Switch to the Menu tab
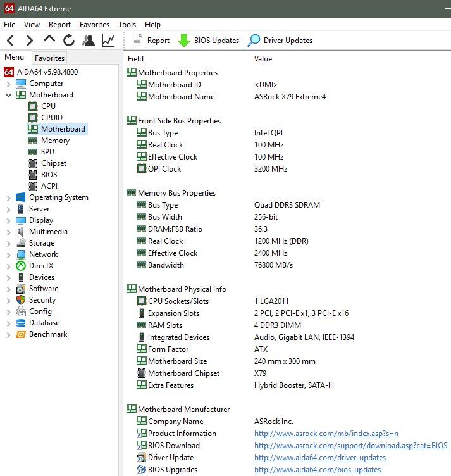The width and height of the screenshot is (451, 476). click(15, 57)
